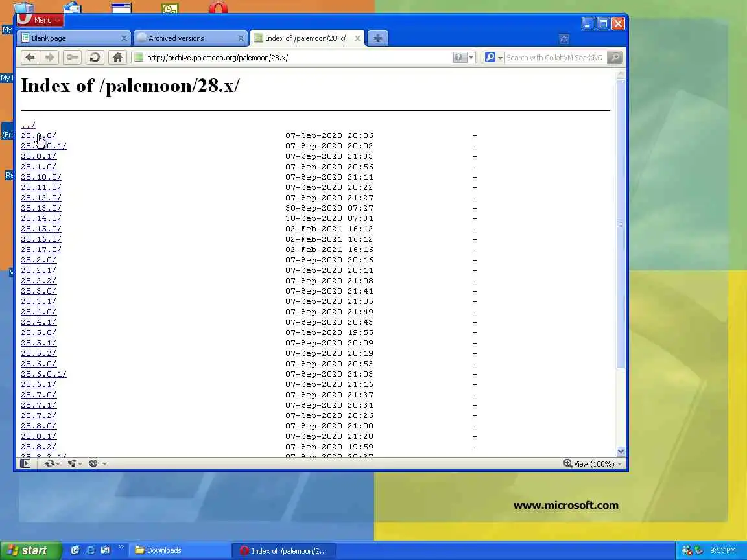This screenshot has width=747, height=560.
Task: Click the vertical scrollbar thumb of the page
Action: coord(621,224)
